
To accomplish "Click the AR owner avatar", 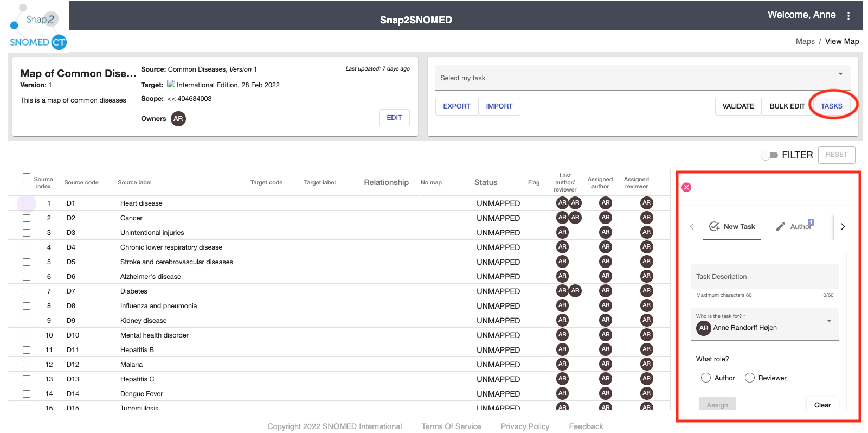I will (178, 119).
